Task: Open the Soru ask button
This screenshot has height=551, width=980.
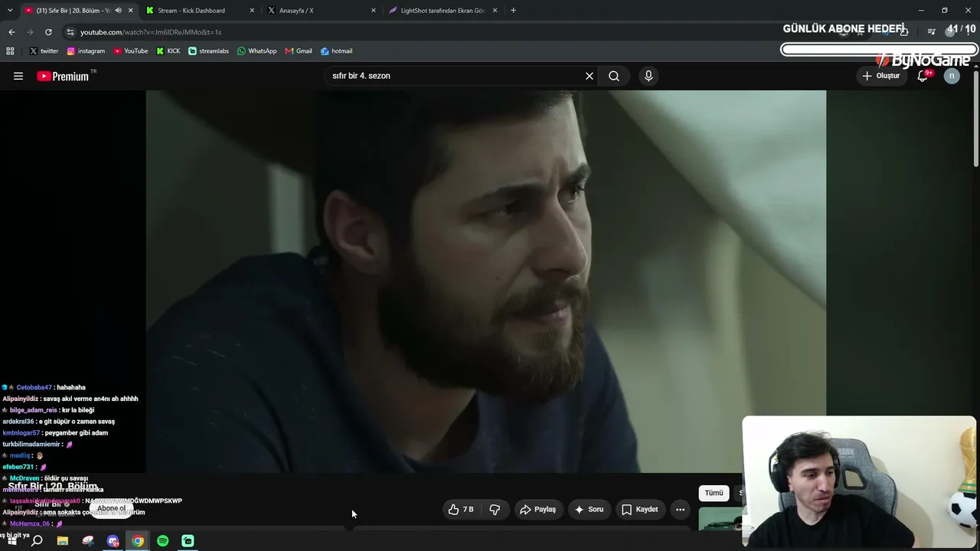Action: 589,510
